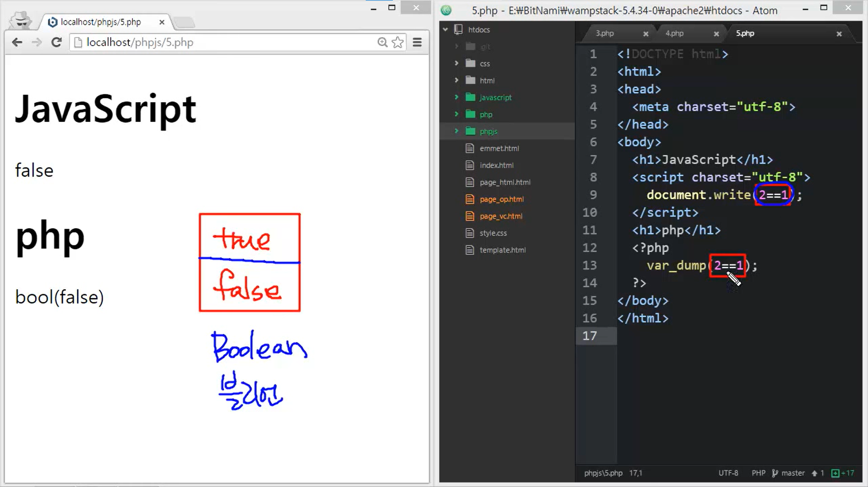Click the .git folder icon
Image resolution: width=868 pixels, height=487 pixels.
[471, 47]
